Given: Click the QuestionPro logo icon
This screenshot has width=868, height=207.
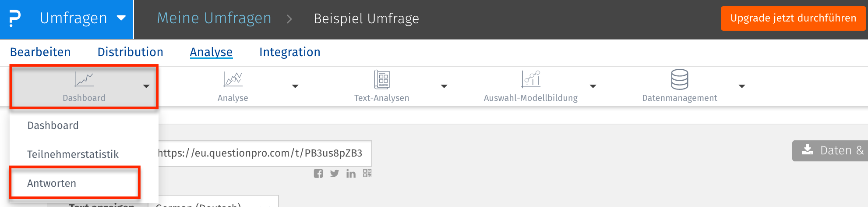Looking at the screenshot, I should (x=15, y=18).
